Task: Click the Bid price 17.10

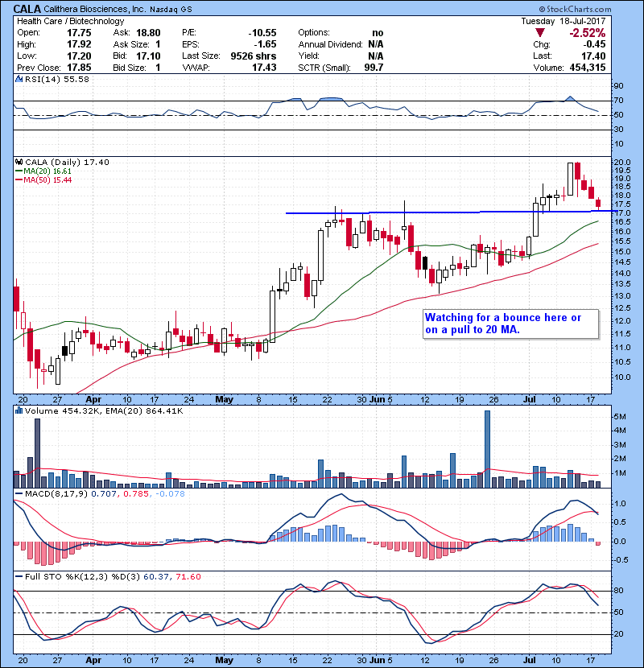Action: 148,56
